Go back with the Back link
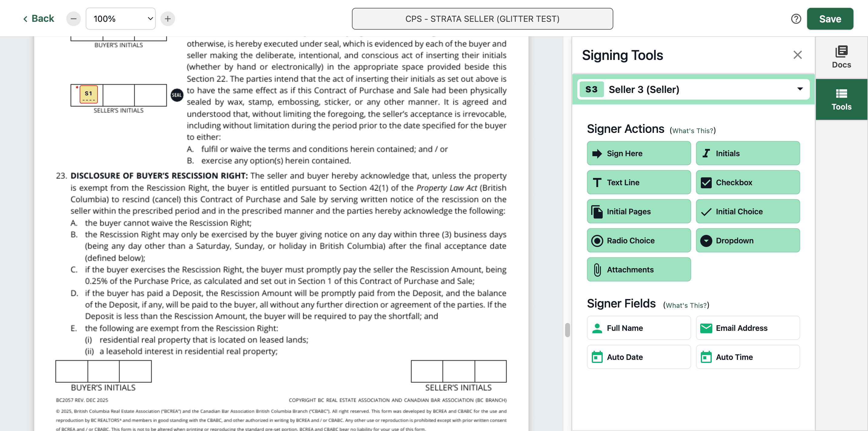This screenshot has height=431, width=868. point(38,18)
